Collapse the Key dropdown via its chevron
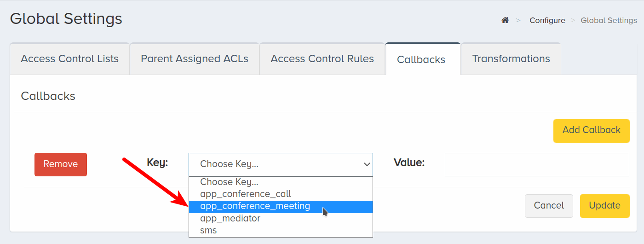 367,164
